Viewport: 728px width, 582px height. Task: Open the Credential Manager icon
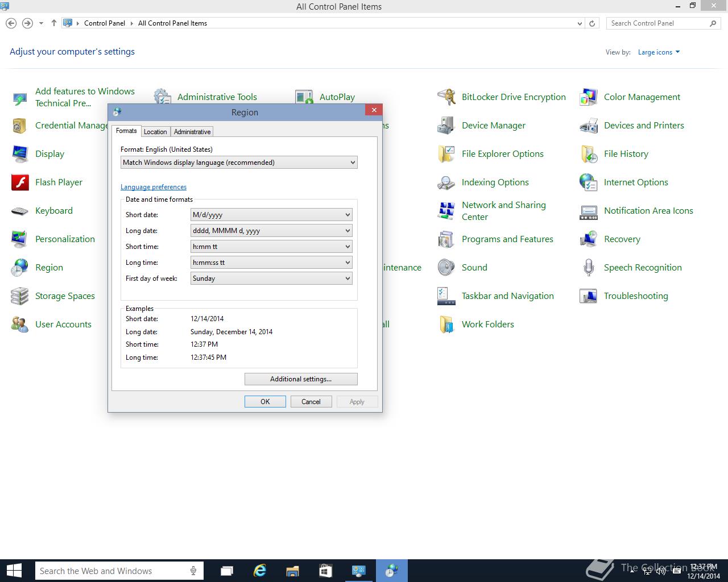coord(20,126)
